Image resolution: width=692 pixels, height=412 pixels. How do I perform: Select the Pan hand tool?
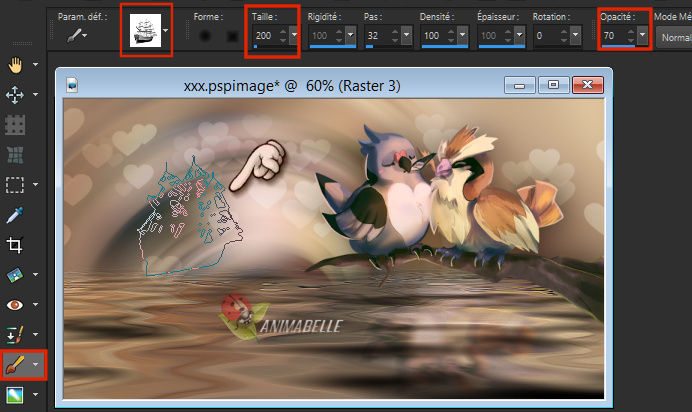coord(15,65)
